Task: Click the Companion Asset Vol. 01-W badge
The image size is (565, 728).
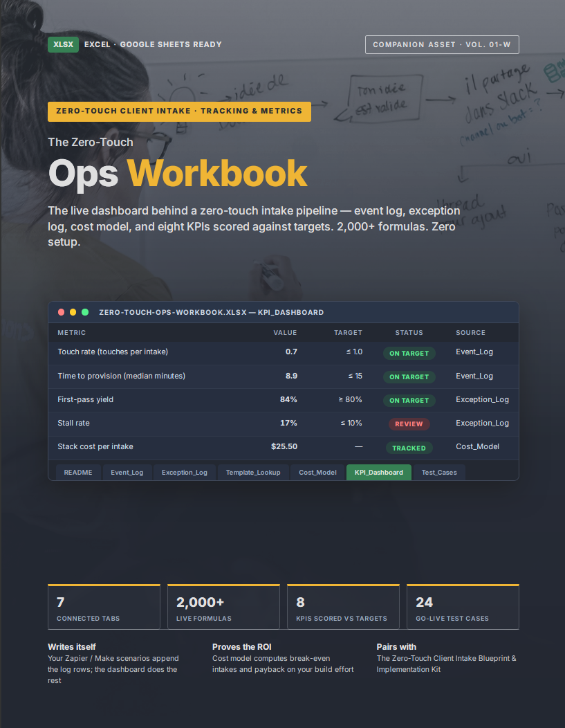Action: [442, 44]
